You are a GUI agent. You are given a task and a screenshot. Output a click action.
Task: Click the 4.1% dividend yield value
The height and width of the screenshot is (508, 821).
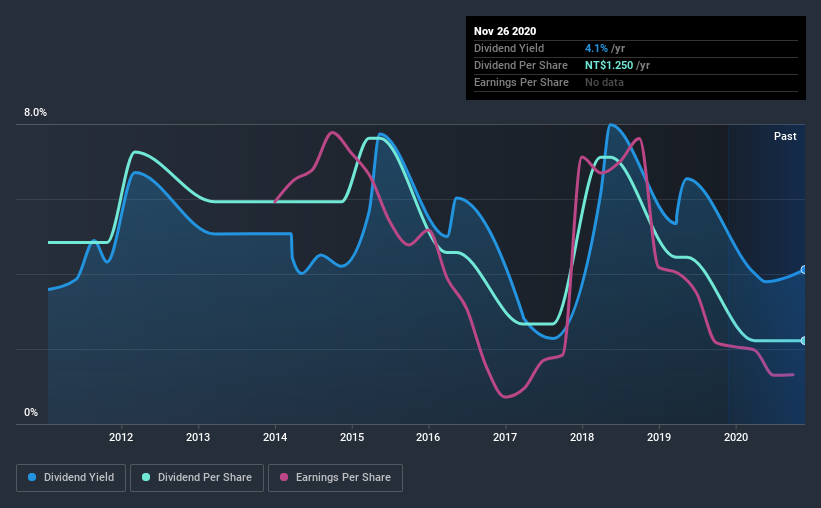tap(596, 48)
